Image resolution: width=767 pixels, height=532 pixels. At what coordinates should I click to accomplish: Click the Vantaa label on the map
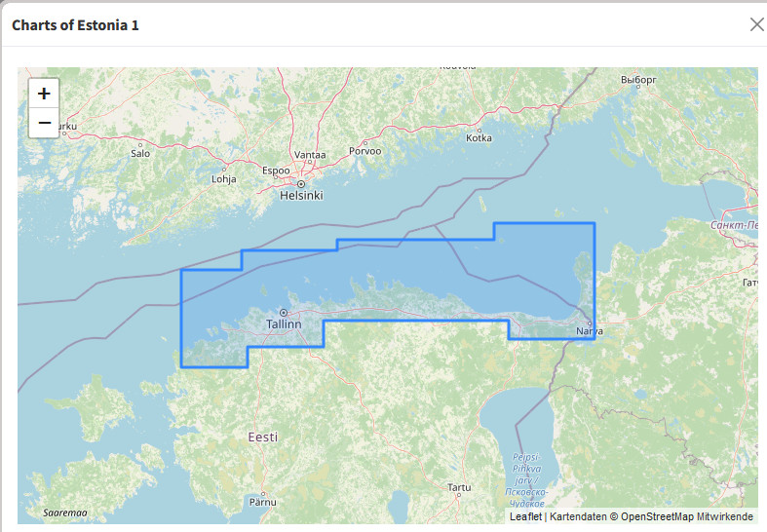click(310, 154)
